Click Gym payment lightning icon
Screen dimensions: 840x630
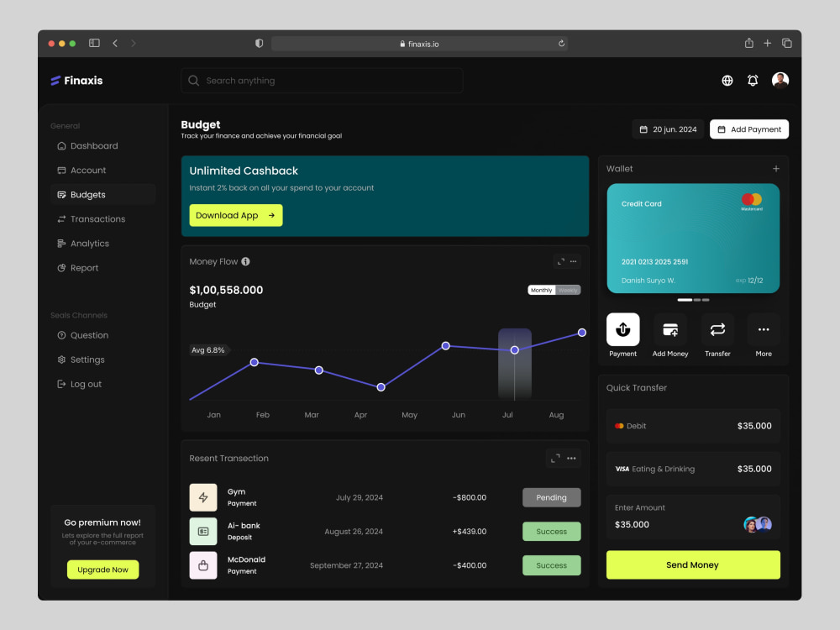[x=203, y=497]
